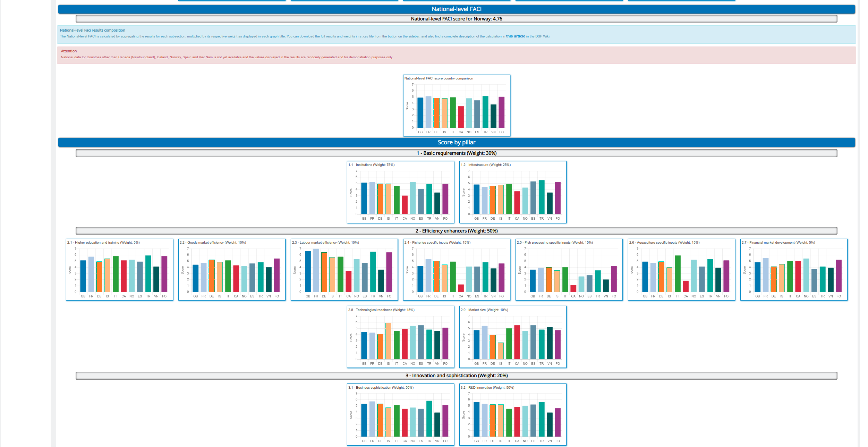Open the 2.3 - Labour market efficiency chart
868x447 pixels.
pos(344,270)
